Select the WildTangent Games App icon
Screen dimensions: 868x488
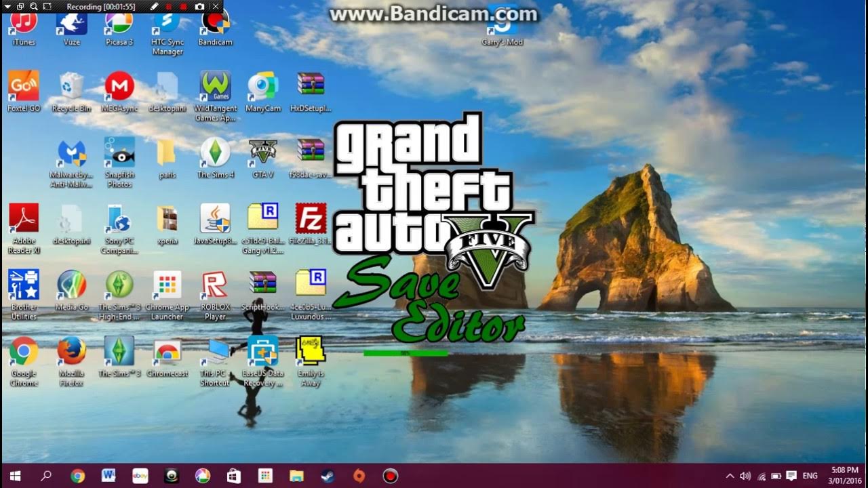pos(215,96)
